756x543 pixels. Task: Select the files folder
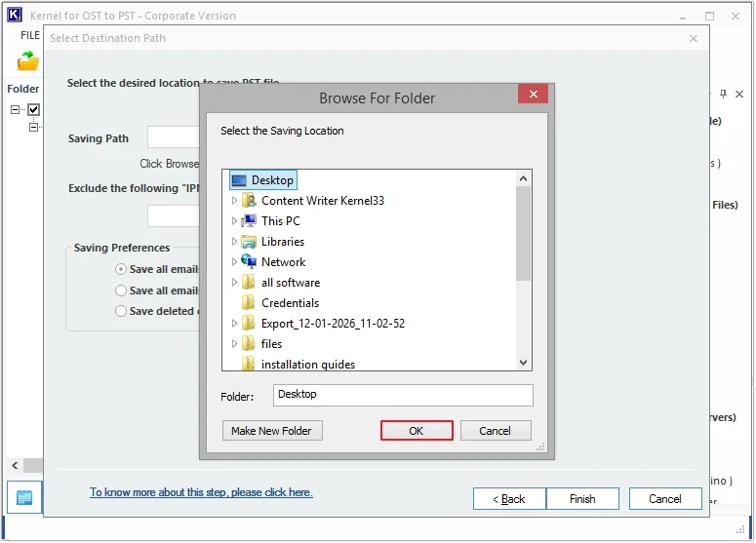[271, 344]
